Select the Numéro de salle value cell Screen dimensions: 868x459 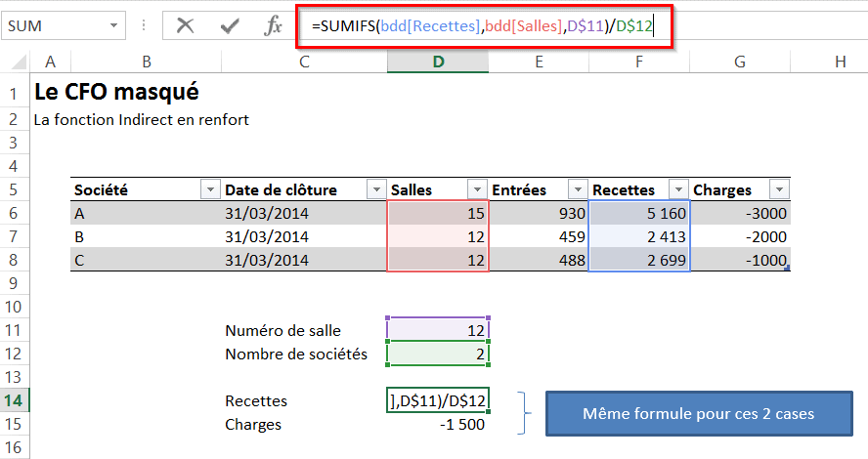click(438, 330)
